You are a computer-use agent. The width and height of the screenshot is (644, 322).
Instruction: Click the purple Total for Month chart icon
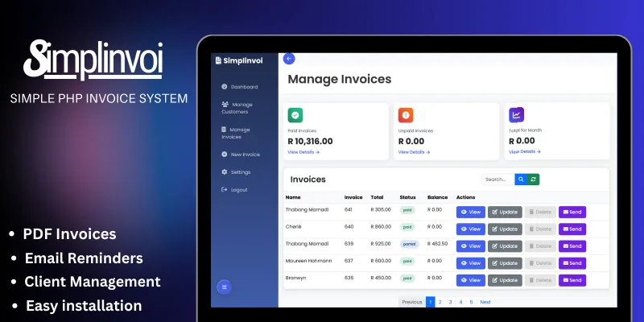516,115
